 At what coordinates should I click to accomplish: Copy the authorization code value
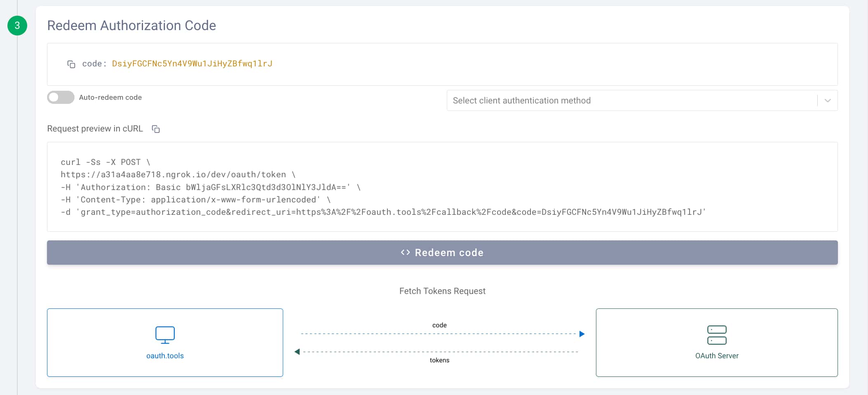click(x=71, y=64)
